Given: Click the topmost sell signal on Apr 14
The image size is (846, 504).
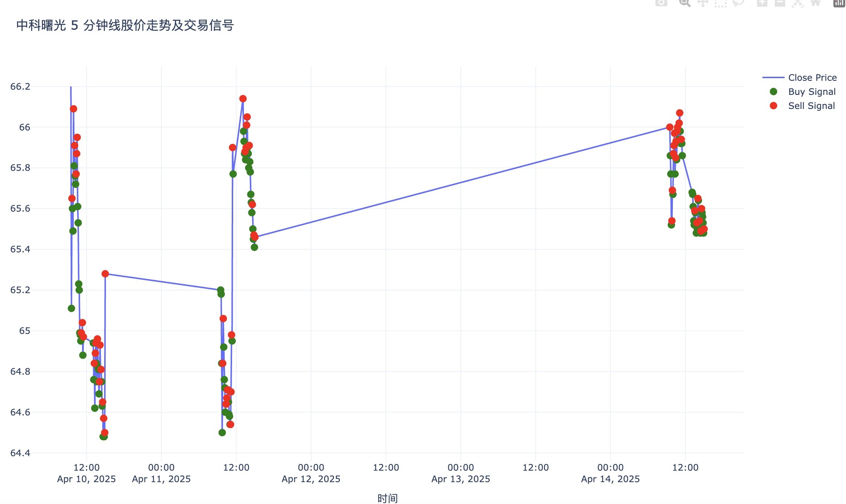Looking at the screenshot, I should [679, 113].
